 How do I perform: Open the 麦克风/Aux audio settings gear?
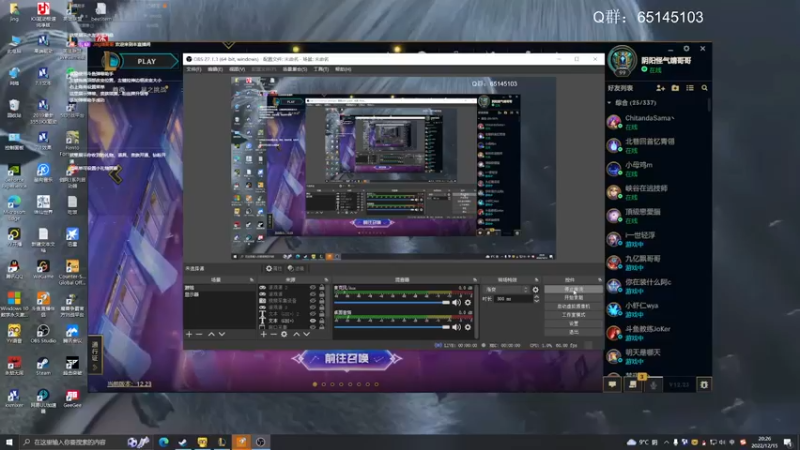tap(468, 303)
